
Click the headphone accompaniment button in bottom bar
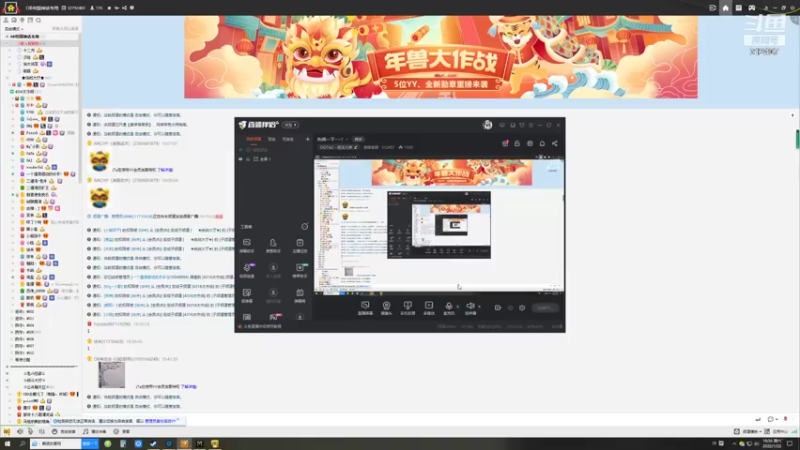[x=64, y=432]
